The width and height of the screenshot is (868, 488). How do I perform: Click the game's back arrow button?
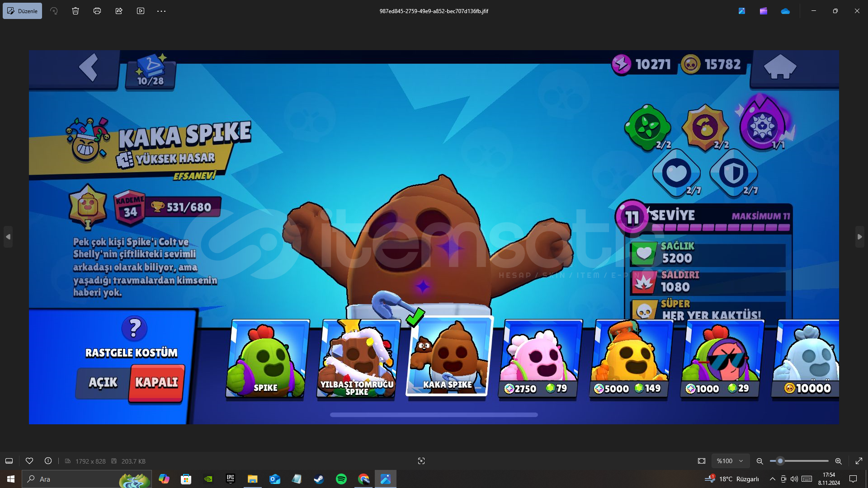89,68
